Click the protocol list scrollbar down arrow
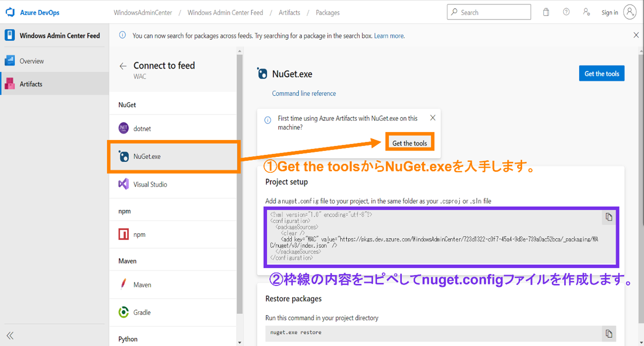This screenshot has height=346, width=644. tap(239, 343)
